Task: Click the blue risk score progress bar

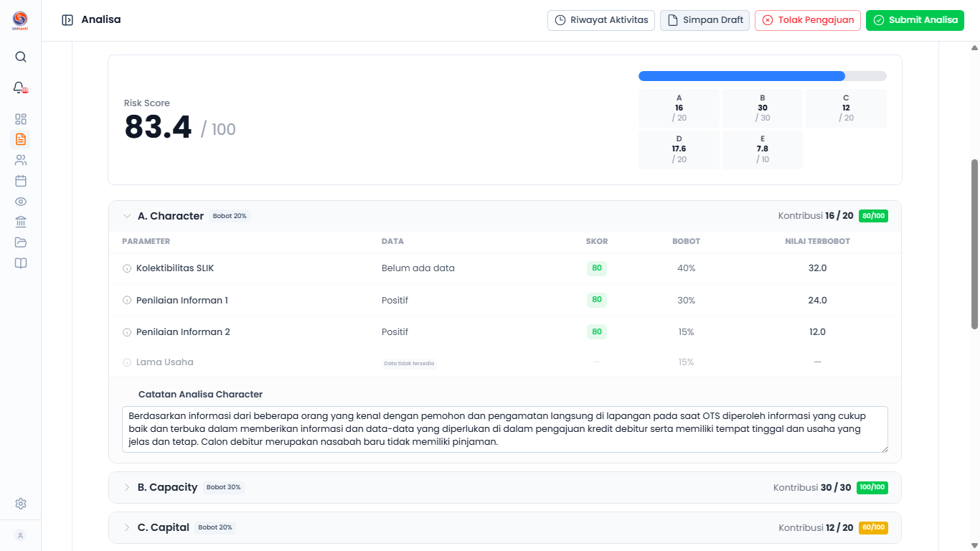Action: click(742, 76)
